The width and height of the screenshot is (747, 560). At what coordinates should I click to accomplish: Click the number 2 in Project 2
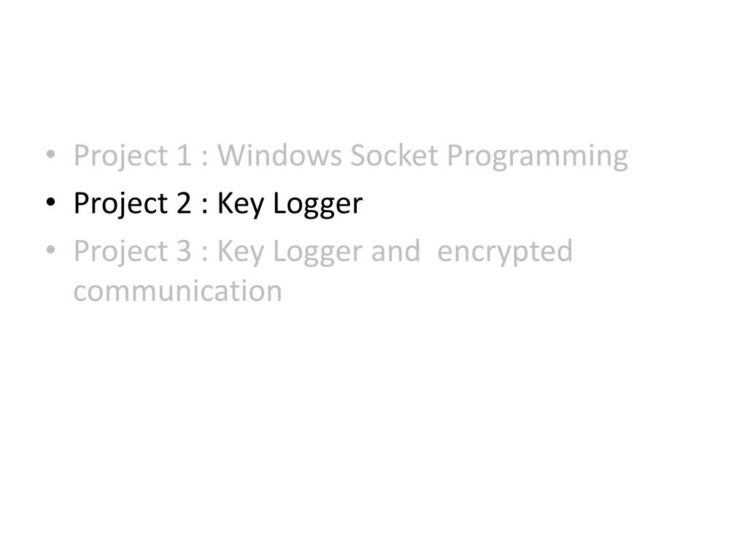point(184,203)
